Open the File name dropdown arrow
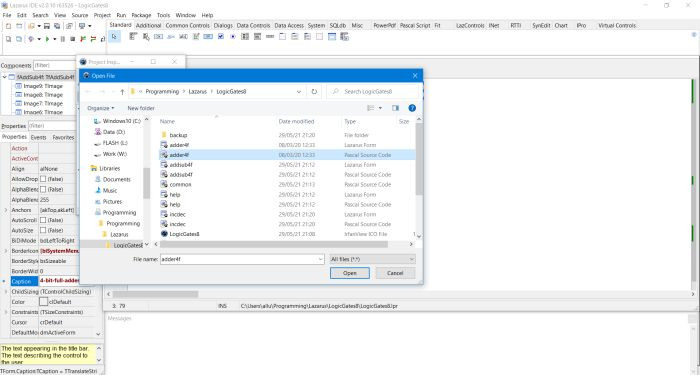Viewport: 700px width, 375px height. tap(320, 259)
